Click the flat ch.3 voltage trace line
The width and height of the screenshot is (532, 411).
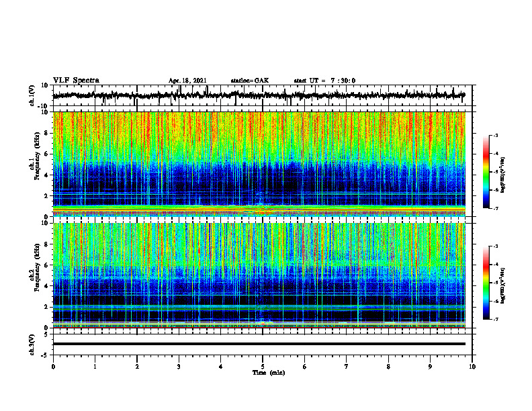coord(259,344)
